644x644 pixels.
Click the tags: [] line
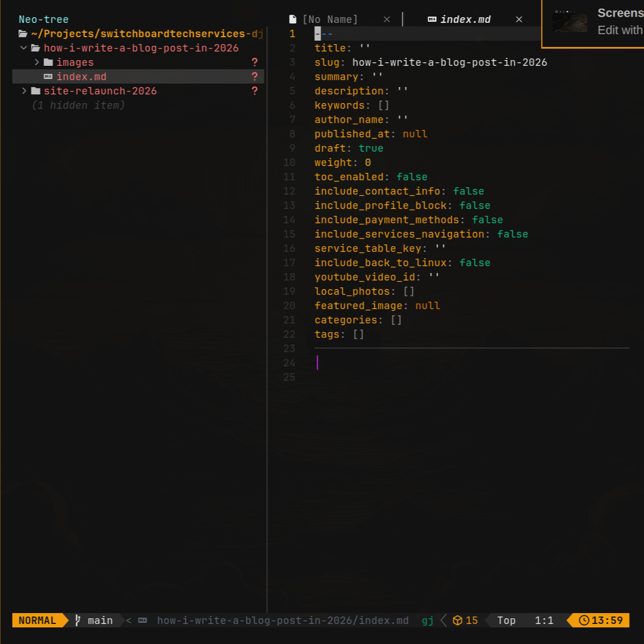(x=339, y=334)
